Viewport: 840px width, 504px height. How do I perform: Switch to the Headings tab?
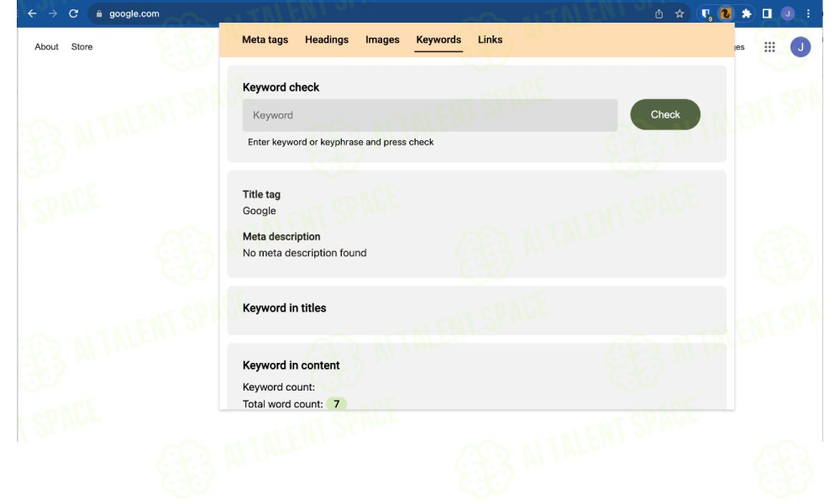coord(327,39)
